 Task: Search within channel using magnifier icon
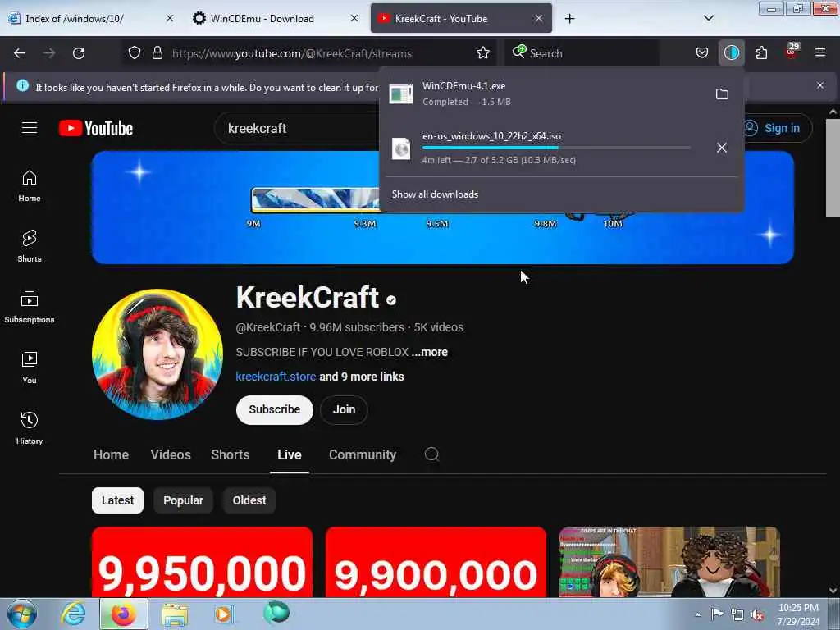click(x=431, y=454)
